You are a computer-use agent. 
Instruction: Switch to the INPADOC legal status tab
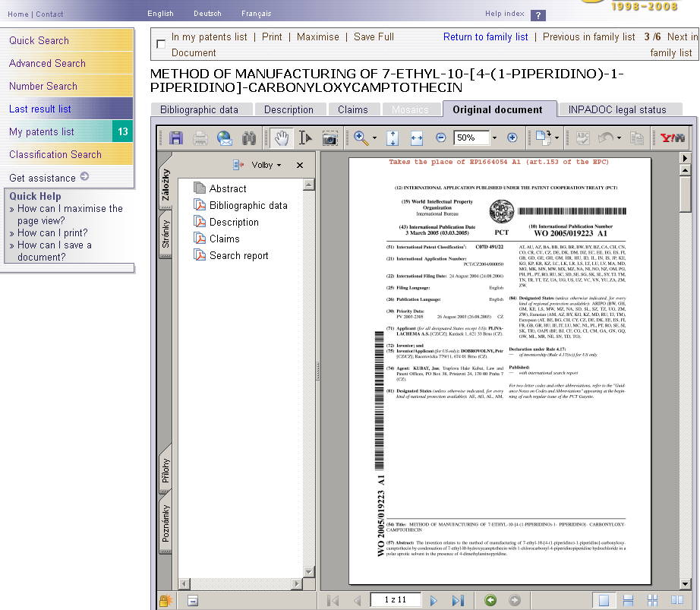[617, 110]
